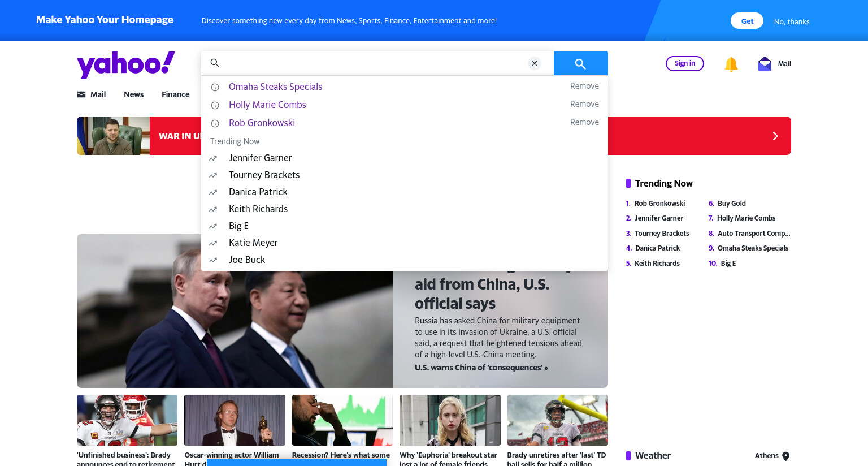Click the Yahoo logo
The width and height of the screenshot is (868, 466).
click(126, 64)
